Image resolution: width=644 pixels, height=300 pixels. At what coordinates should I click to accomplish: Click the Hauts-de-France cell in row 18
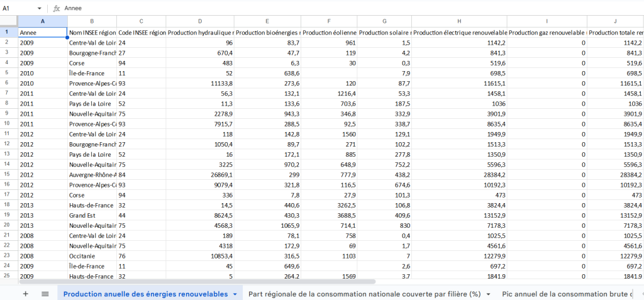point(92,205)
